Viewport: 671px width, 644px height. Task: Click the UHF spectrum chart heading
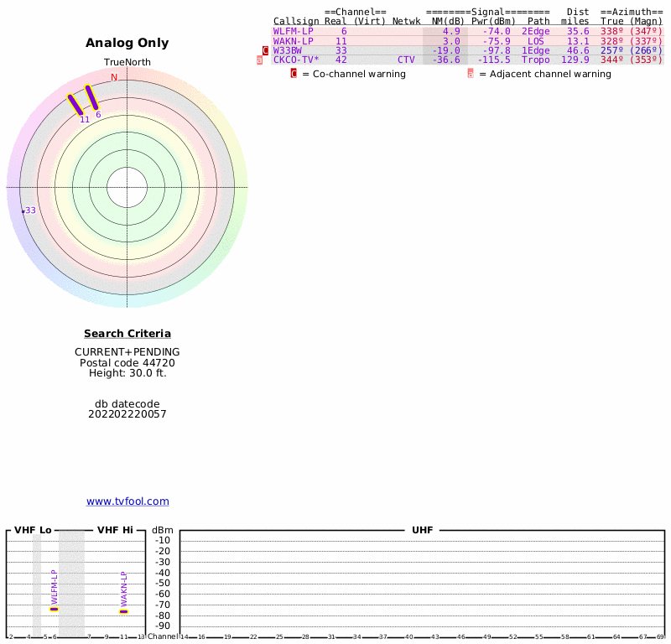coord(422,530)
